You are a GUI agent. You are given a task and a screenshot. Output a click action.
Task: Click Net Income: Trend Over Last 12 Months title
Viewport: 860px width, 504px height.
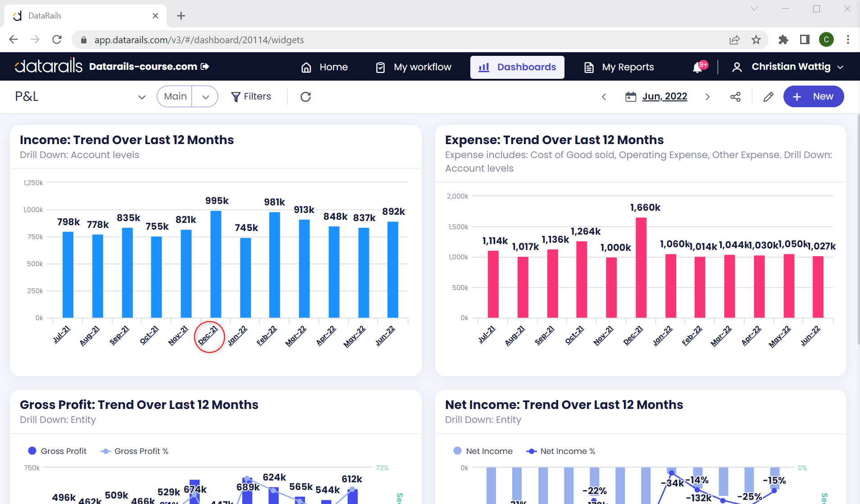point(564,404)
